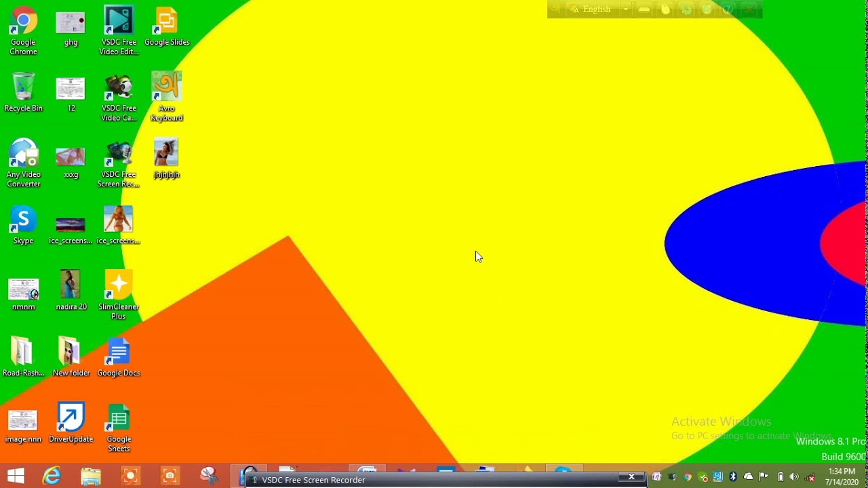Open SlimCleaner Plus shortcut
This screenshot has height=488, width=868.
tap(119, 296)
